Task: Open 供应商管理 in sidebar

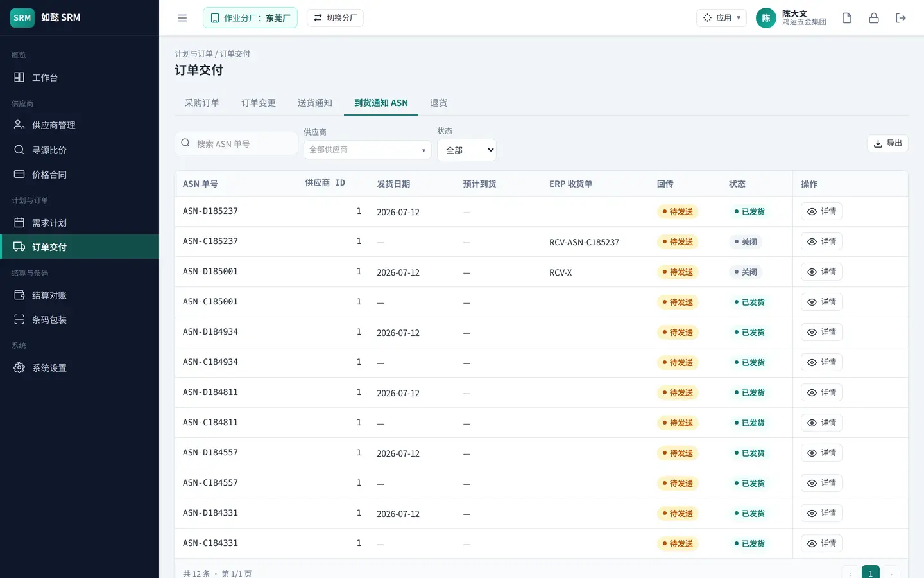Action: pyautogui.click(x=80, y=125)
